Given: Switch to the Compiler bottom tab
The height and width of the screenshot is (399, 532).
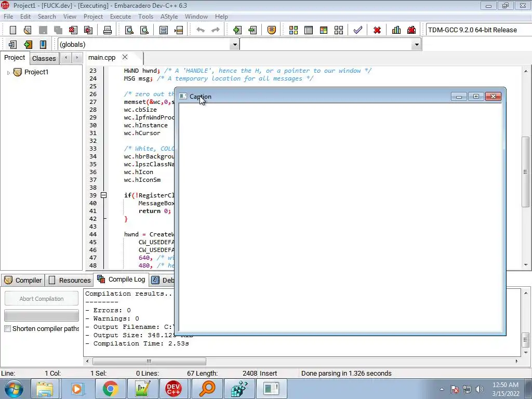Looking at the screenshot, I should [23, 280].
